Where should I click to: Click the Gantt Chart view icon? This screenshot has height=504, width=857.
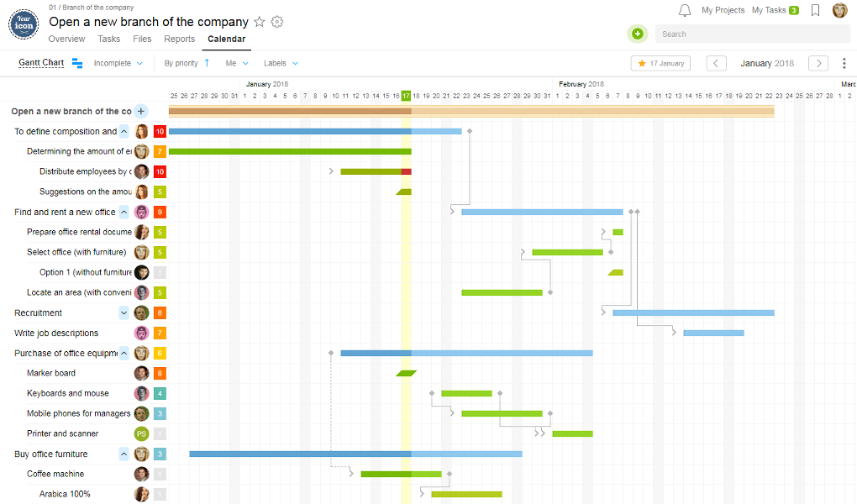point(77,63)
